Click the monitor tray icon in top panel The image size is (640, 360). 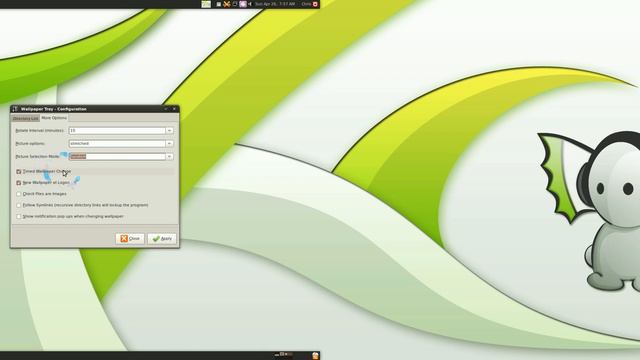(x=235, y=4)
